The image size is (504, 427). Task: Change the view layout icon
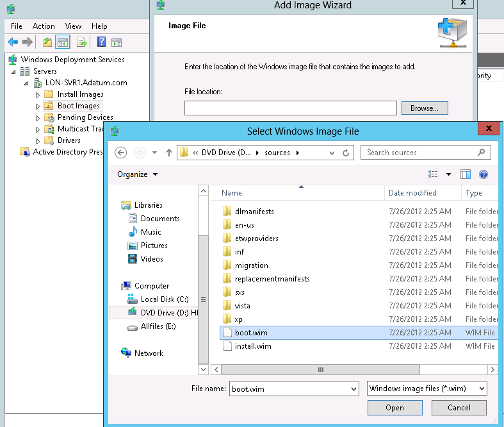(433, 174)
